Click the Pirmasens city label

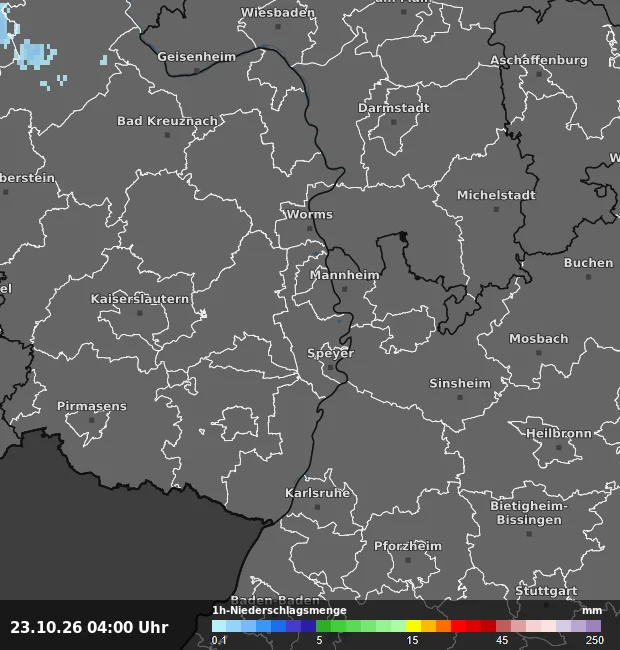pos(92,406)
